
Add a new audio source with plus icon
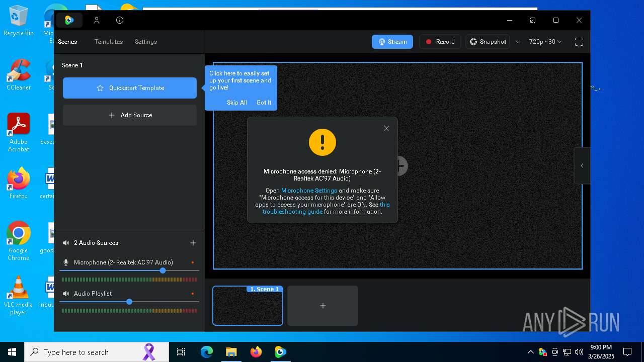pos(193,243)
